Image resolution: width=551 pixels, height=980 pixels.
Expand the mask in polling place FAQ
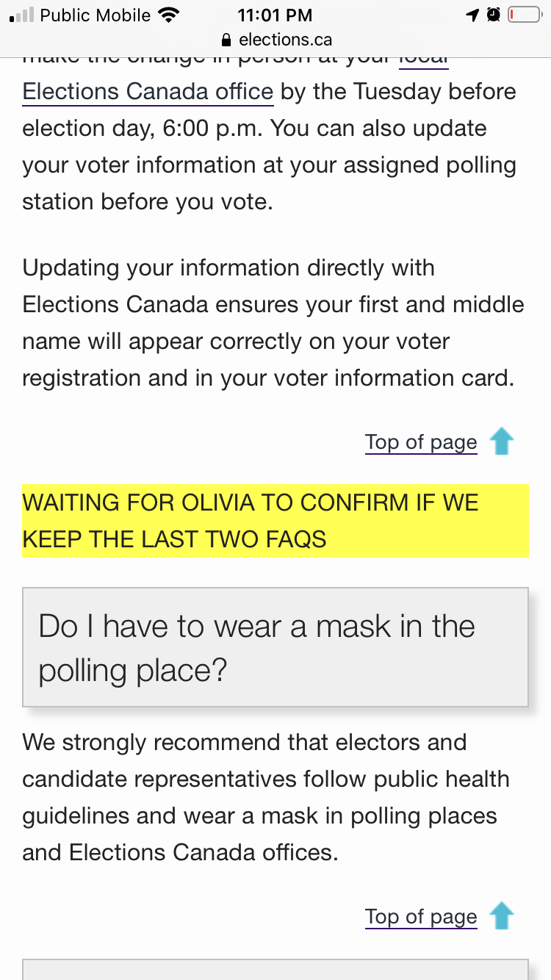point(275,647)
